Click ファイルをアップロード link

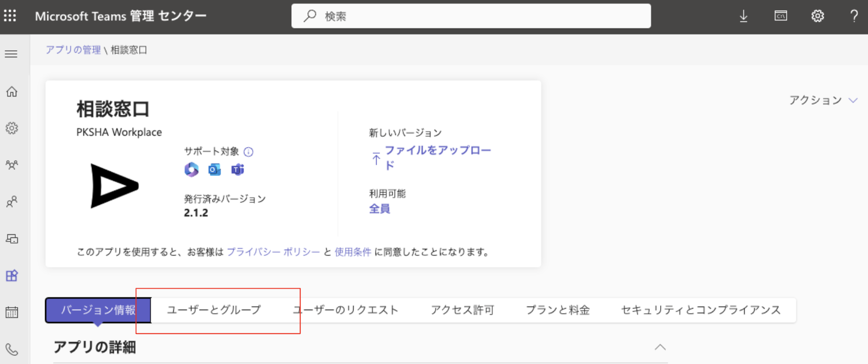(438, 158)
